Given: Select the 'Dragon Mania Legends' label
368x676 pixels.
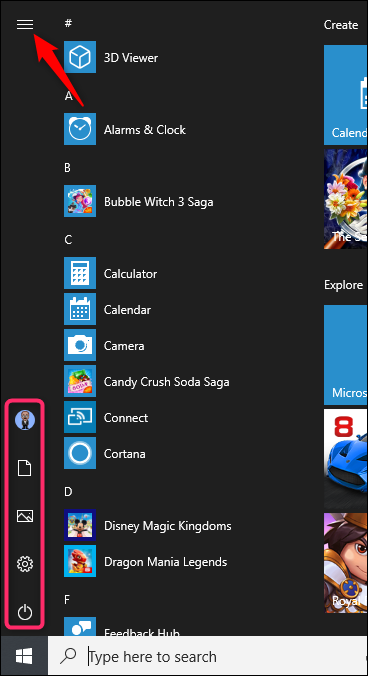Looking at the screenshot, I should coord(165,562).
